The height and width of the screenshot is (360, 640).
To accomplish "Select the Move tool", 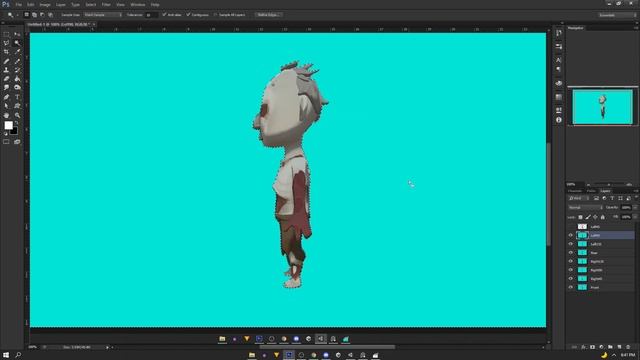I will (17, 34).
